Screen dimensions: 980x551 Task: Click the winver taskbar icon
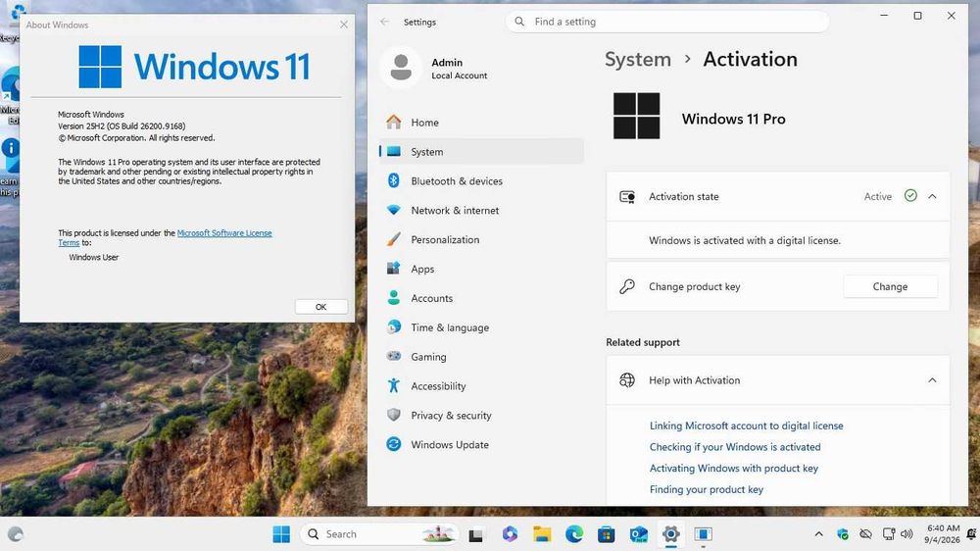point(703,534)
